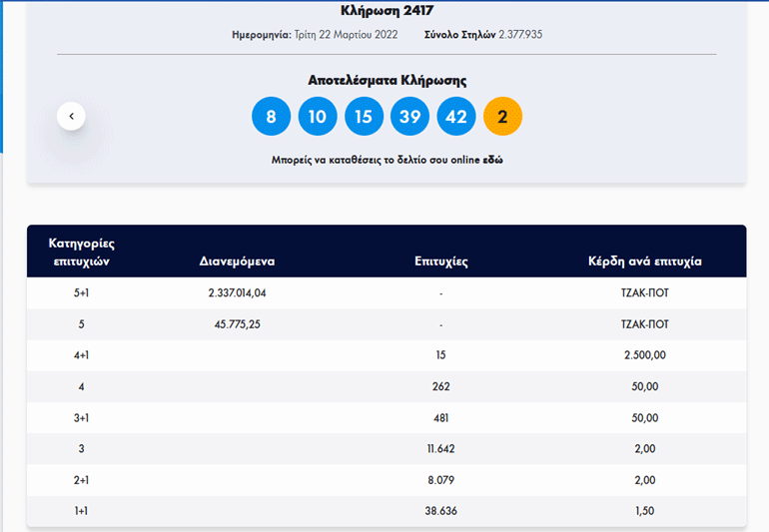
Task: Go to previous draw with left arrow
Action: (71, 117)
